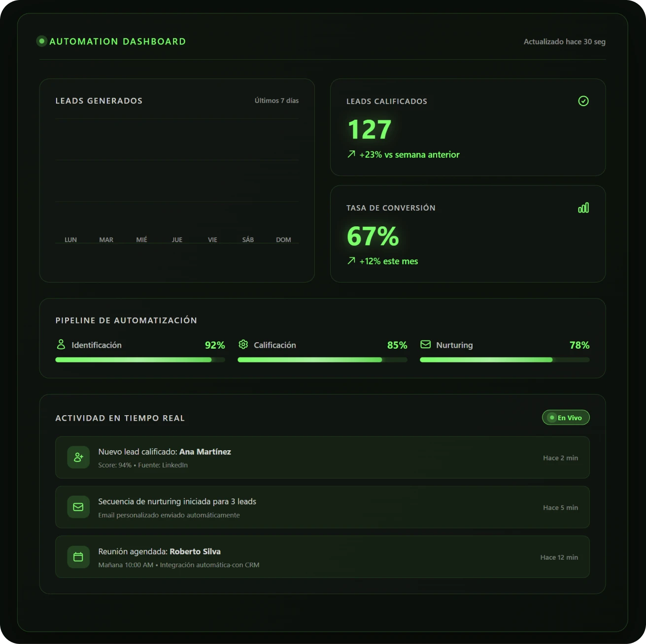Select the email icon on the nurturing sequence activity
The width and height of the screenshot is (646, 644).
pos(78,507)
